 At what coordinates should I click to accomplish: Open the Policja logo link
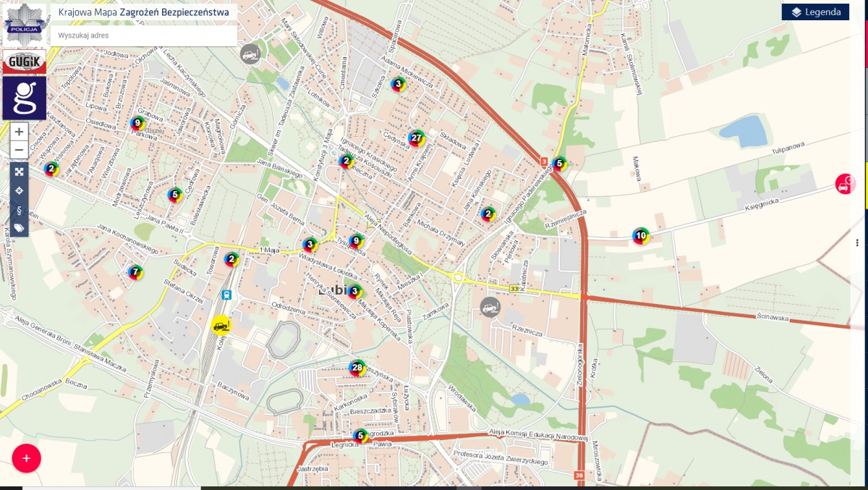25,23
